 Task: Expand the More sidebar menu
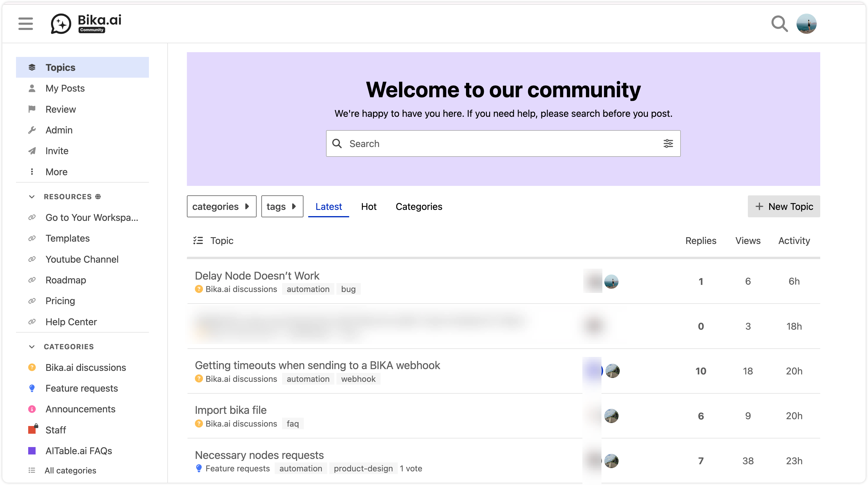click(82, 172)
